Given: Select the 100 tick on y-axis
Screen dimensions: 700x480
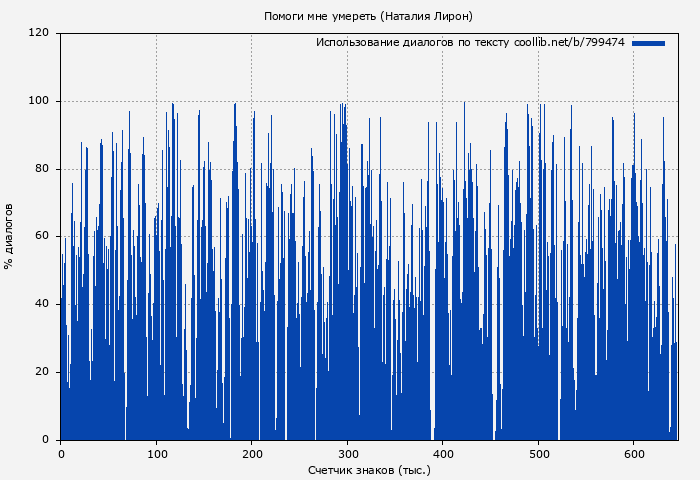Looking at the screenshot, I should click(x=40, y=101).
